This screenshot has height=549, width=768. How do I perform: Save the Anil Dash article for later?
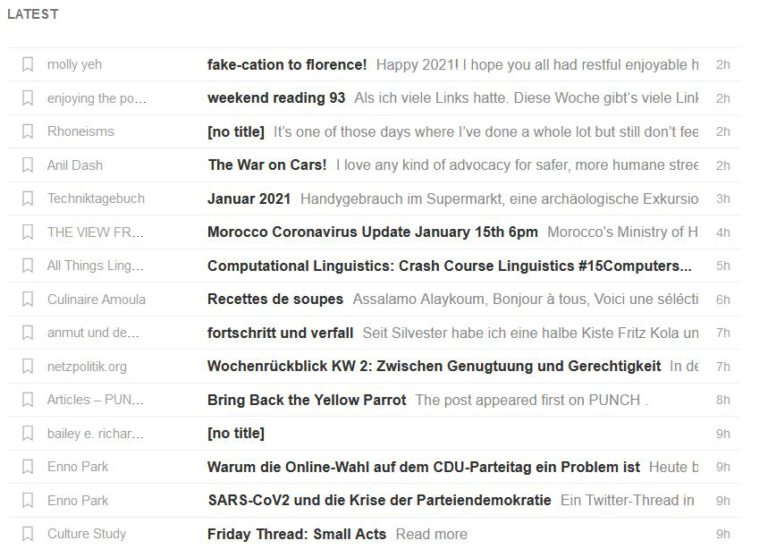click(28, 165)
